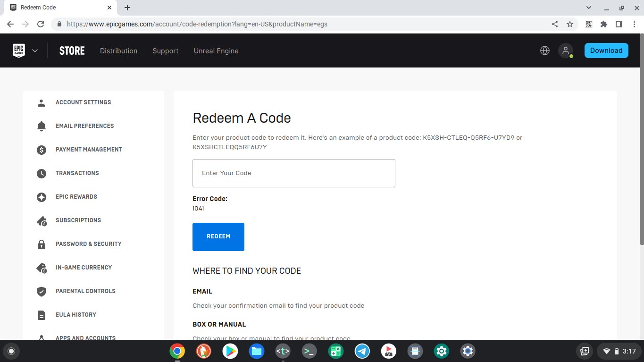Launch DuckDuckGo from the shelf

pyautogui.click(x=204, y=351)
